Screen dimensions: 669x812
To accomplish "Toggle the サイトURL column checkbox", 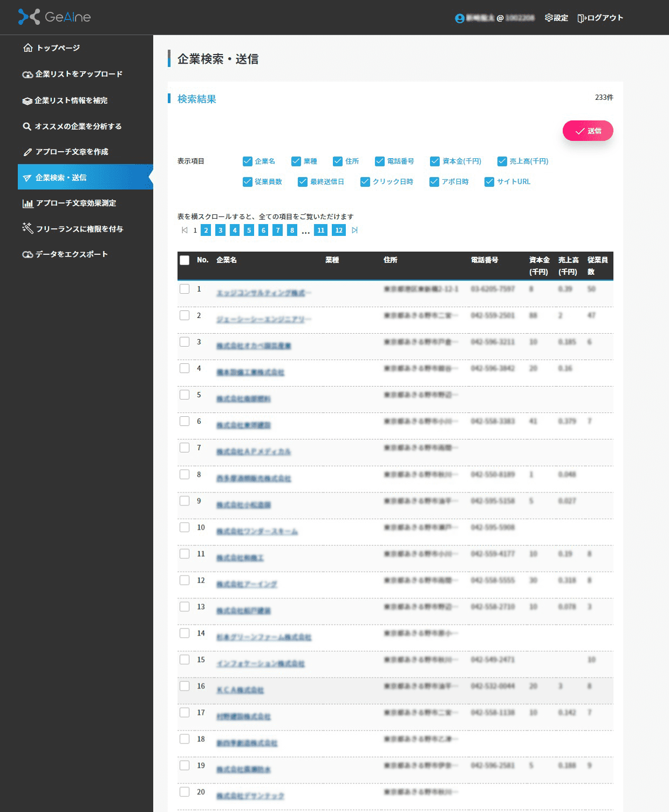I will pyautogui.click(x=489, y=182).
